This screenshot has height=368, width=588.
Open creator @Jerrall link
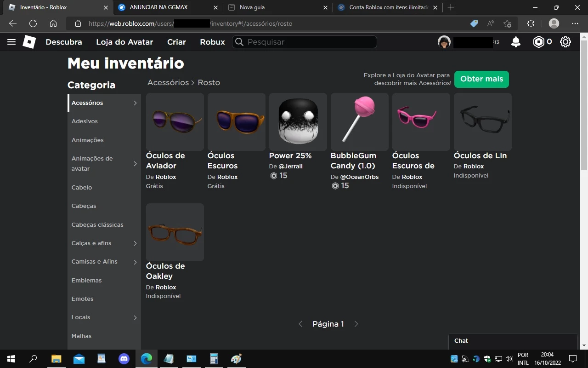pos(291,167)
